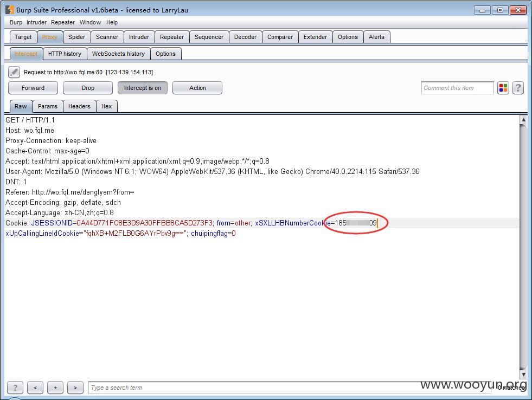Switch to the Target tab
This screenshot has height=400, width=532.
click(x=23, y=37)
